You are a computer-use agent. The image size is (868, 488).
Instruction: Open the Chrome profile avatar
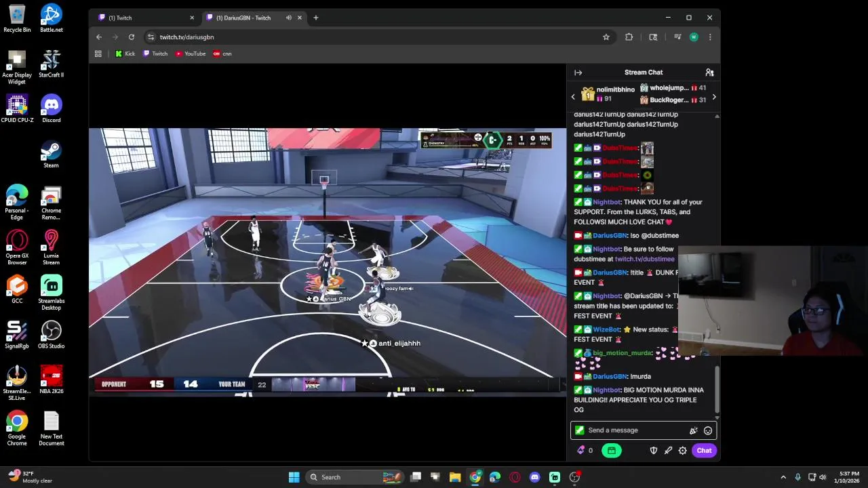tap(694, 37)
